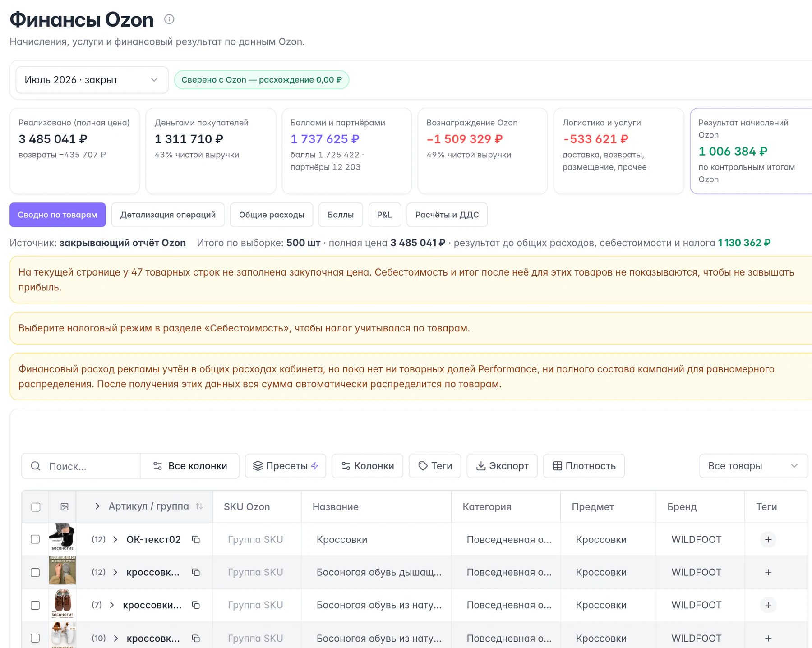This screenshot has width=812, height=648.
Task: Select the Результат начислений Ozon card
Action: pos(751,151)
